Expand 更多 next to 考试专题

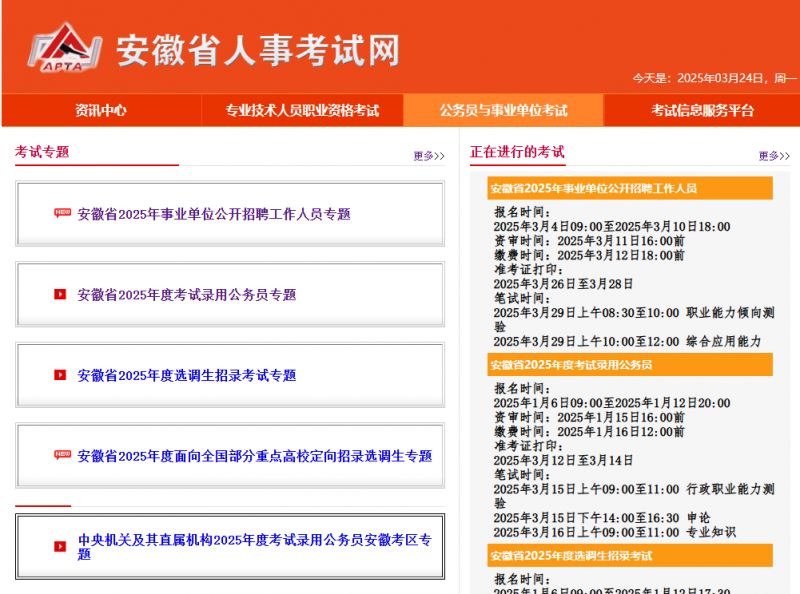pos(429,156)
